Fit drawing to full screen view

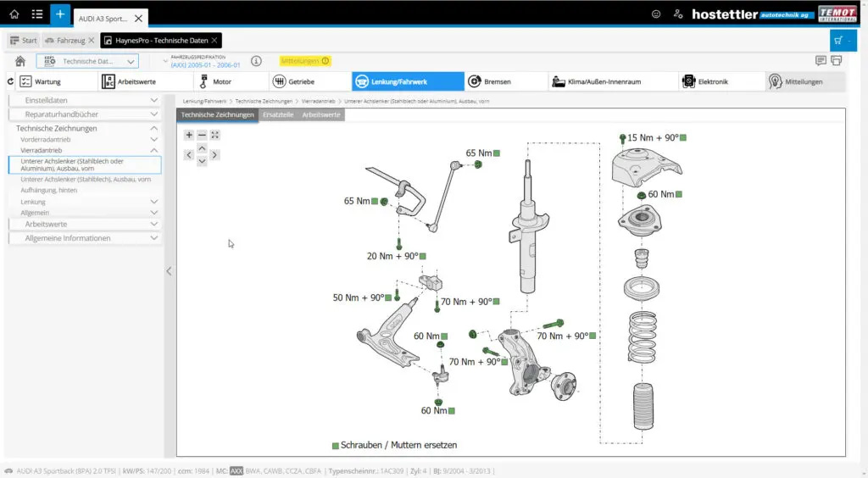point(215,135)
